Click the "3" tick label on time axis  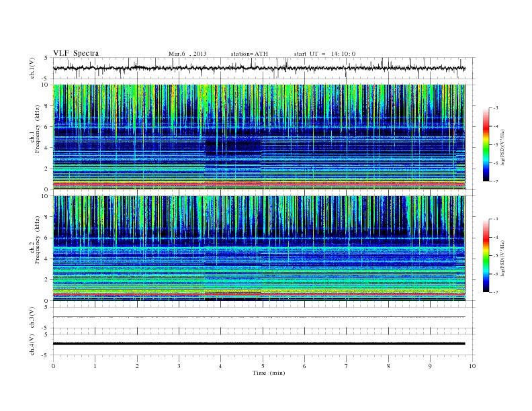click(x=179, y=366)
